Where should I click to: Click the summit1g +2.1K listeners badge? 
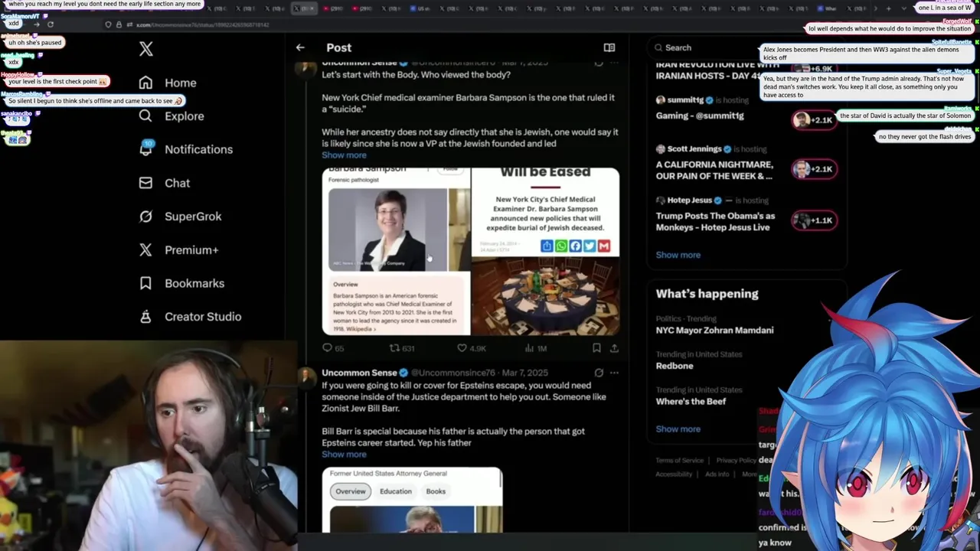click(x=813, y=120)
